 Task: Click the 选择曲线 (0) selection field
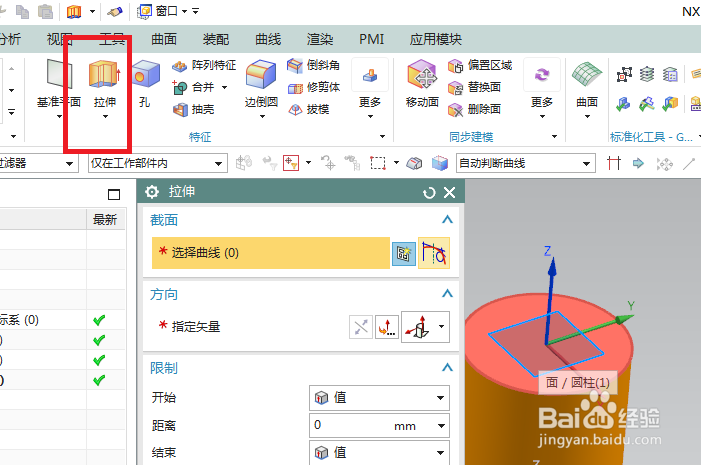coord(270,253)
